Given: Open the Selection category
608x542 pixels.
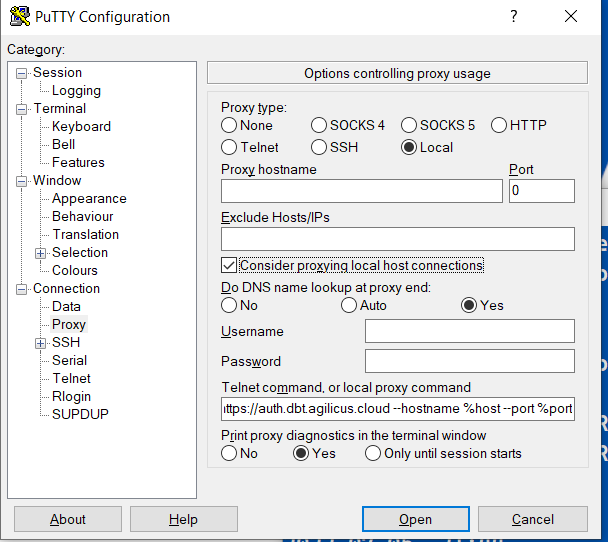Looking at the screenshot, I should coord(80,252).
